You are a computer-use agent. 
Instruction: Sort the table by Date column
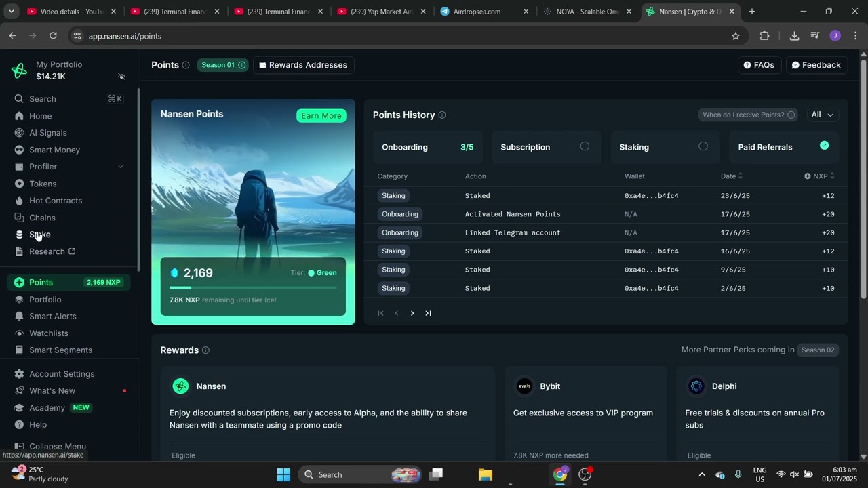[732, 176]
